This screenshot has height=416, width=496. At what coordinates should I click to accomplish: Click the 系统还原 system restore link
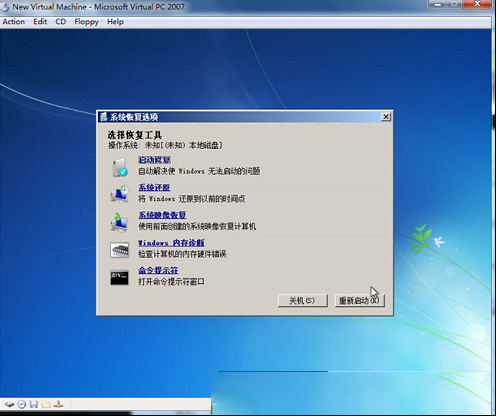coord(154,187)
